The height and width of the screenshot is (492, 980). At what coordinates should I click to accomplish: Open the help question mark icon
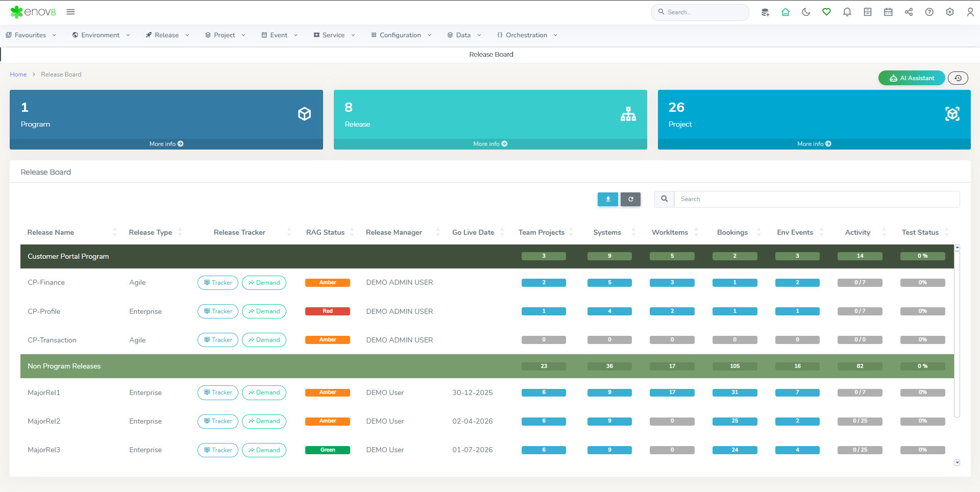coord(929,12)
